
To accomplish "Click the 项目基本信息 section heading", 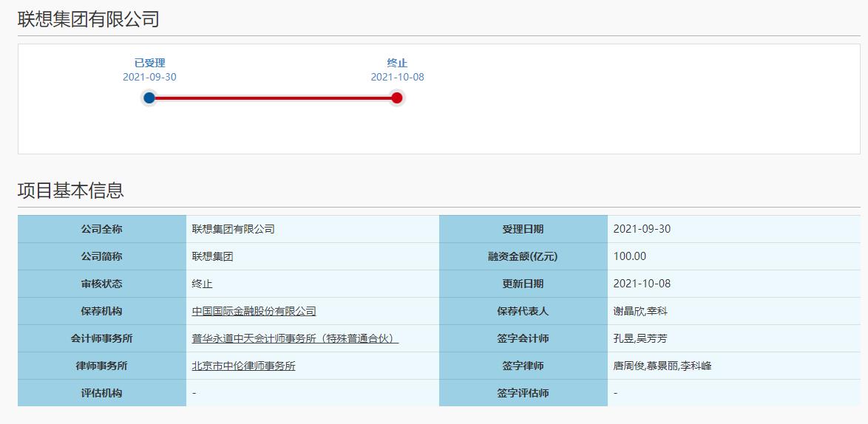I will pyautogui.click(x=71, y=191).
